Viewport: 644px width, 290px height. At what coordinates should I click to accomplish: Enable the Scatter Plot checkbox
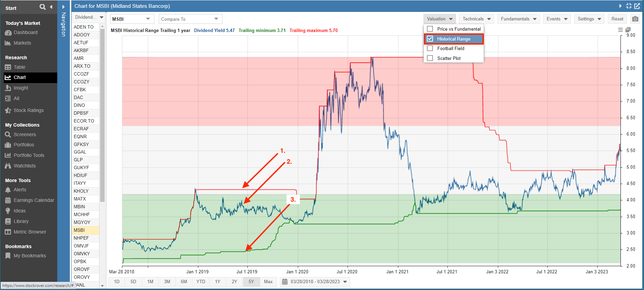[x=430, y=58]
